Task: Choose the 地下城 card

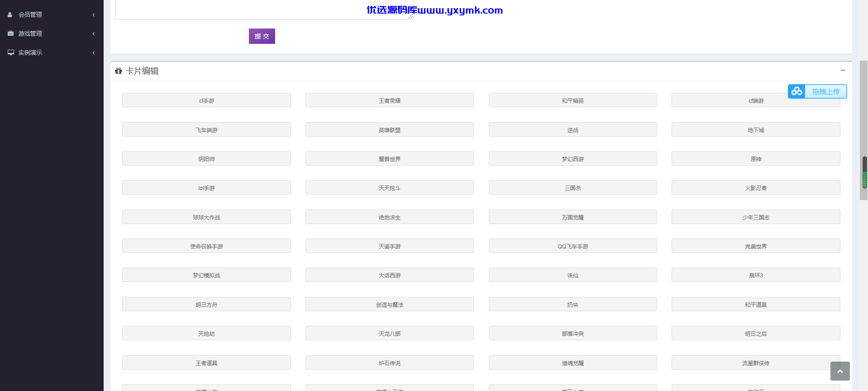Action: [756, 130]
